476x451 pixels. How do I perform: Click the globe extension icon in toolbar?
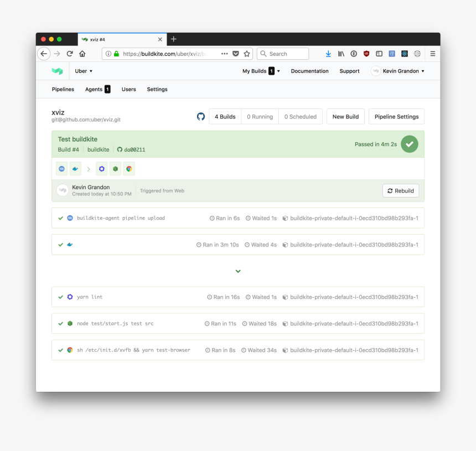point(417,54)
